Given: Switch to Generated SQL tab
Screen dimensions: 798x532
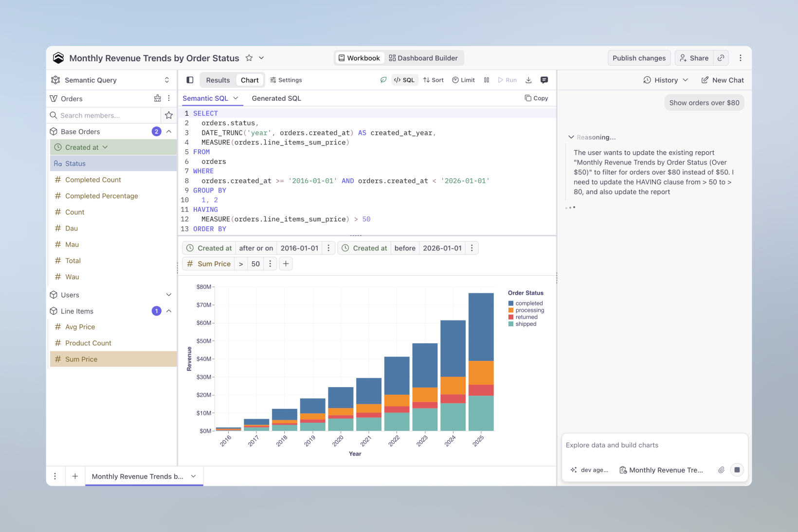Looking at the screenshot, I should [276, 98].
